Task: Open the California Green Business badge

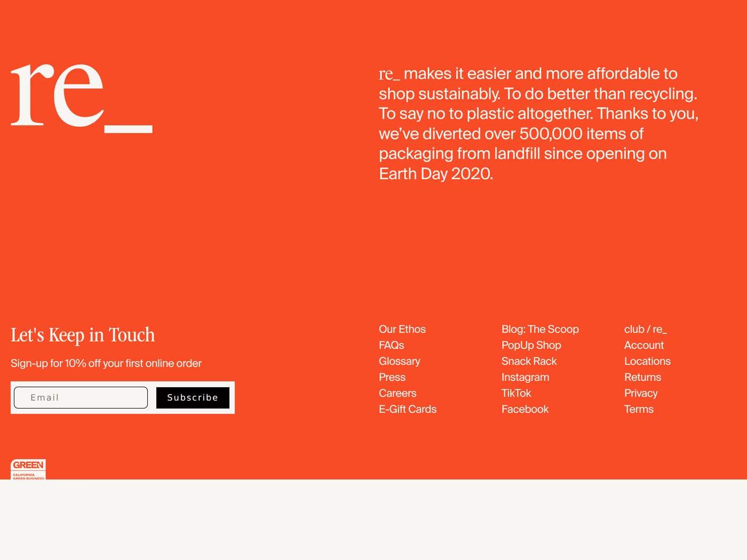Action: coord(28,469)
